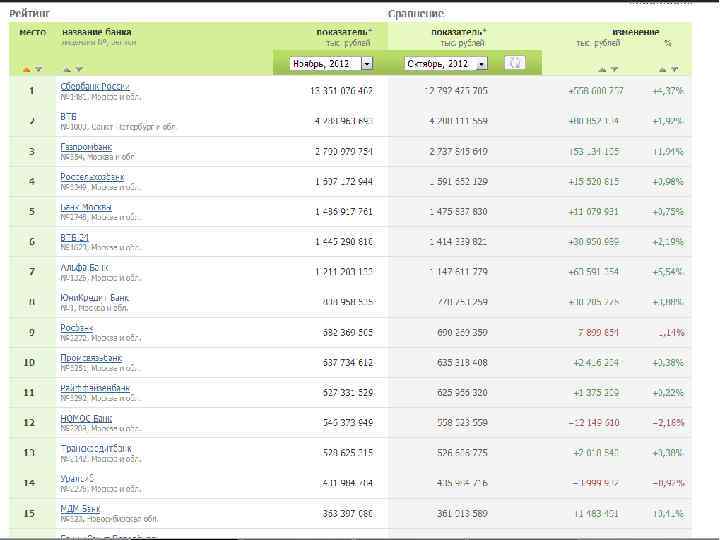Click Альфа-Банк change +5,54%

point(668,272)
